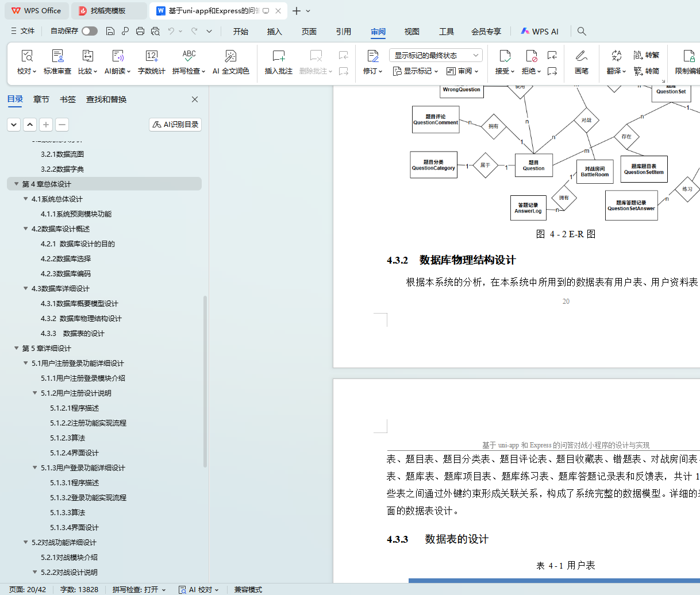The height and width of the screenshot is (595, 700).
Task: Toggle the 自动保存 auto-save switch
Action: 89,31
